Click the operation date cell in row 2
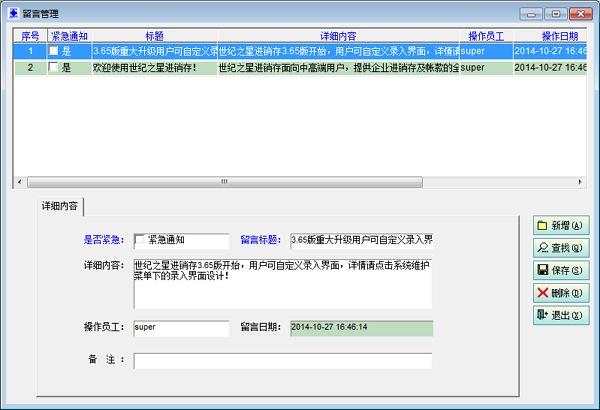Viewport: 600px width, 410px height. pos(550,68)
